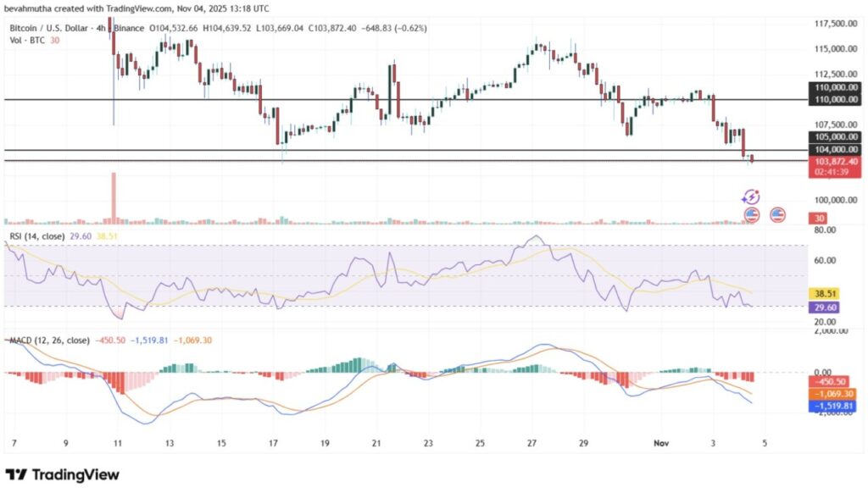This screenshot has width=868, height=493.
Task: Click the US flag event icon below the lightning bolt
Action: point(751,214)
